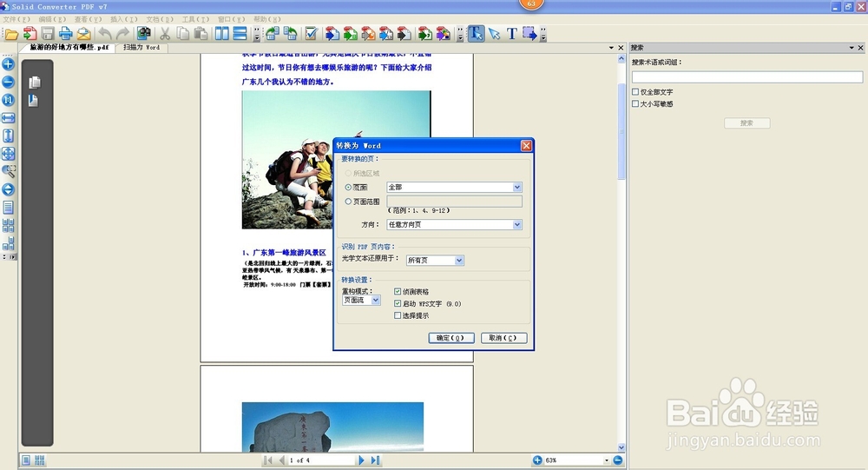The height and width of the screenshot is (470, 868).
Task: Click the page number field '1 of 4'
Action: click(321, 460)
